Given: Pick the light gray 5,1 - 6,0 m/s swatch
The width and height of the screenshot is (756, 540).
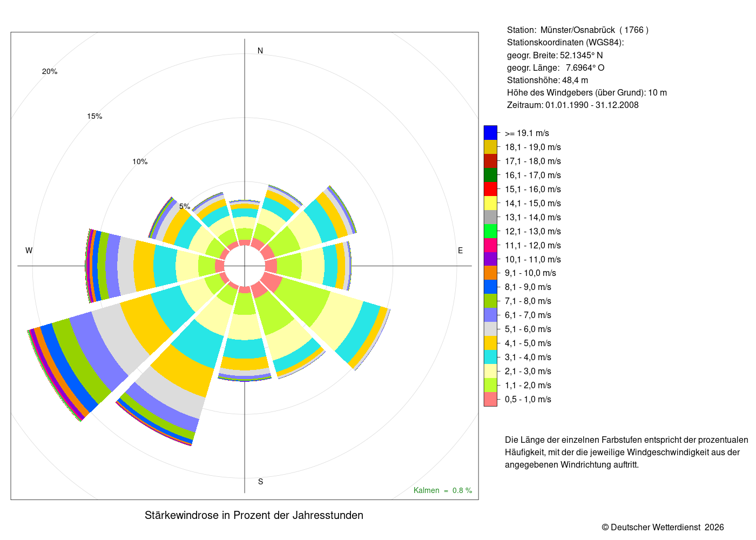Looking at the screenshot, I should click(490, 329).
